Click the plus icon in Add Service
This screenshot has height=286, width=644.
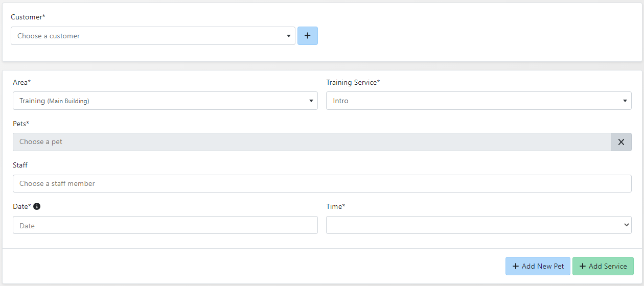[582, 266]
